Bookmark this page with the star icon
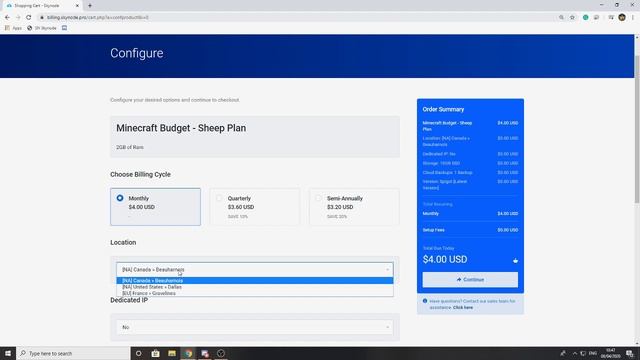 (x=572, y=18)
